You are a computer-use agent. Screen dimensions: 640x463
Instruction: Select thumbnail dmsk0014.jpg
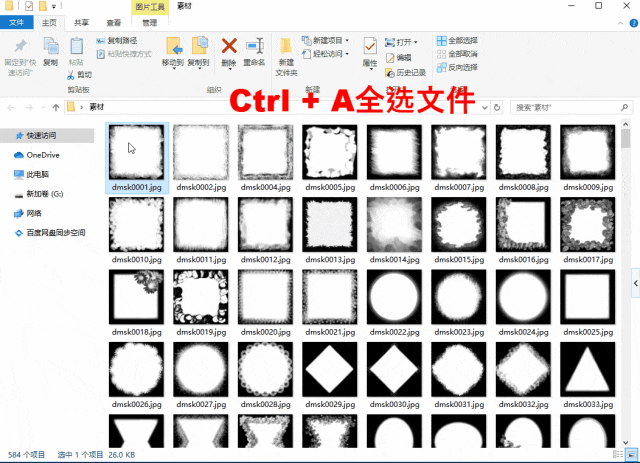(x=394, y=225)
